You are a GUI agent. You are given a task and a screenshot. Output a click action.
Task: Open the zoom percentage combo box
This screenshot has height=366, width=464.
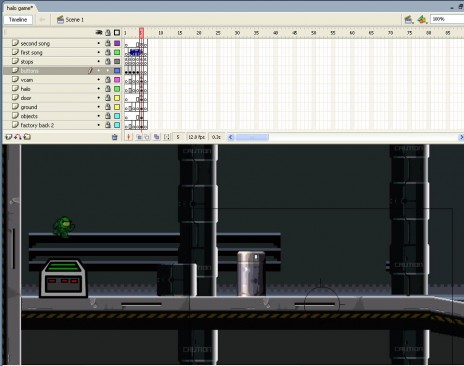[447, 19]
